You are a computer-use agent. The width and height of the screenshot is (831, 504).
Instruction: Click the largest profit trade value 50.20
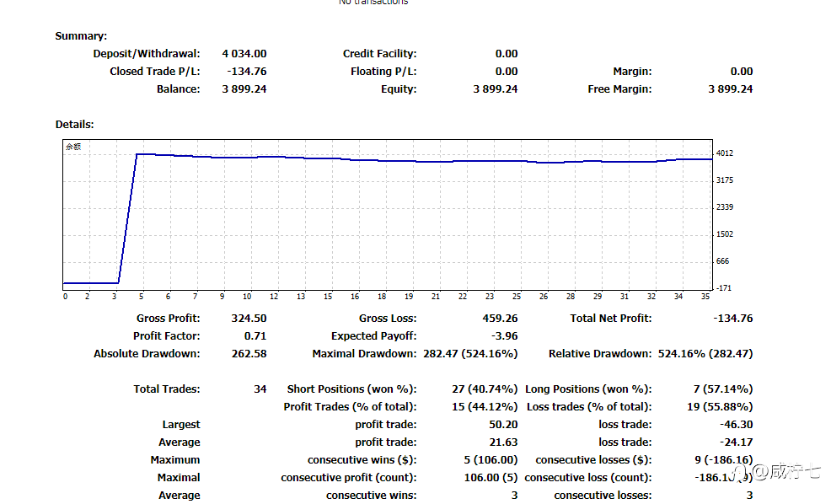coord(503,425)
